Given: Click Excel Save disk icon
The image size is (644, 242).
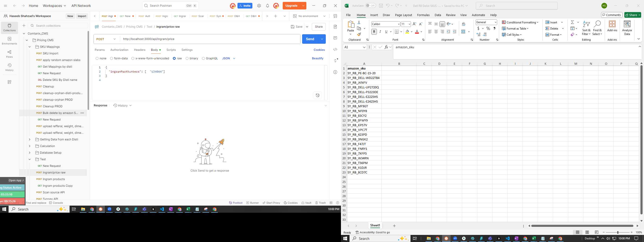Looking at the screenshot, I should pyautogui.click(x=381, y=6).
